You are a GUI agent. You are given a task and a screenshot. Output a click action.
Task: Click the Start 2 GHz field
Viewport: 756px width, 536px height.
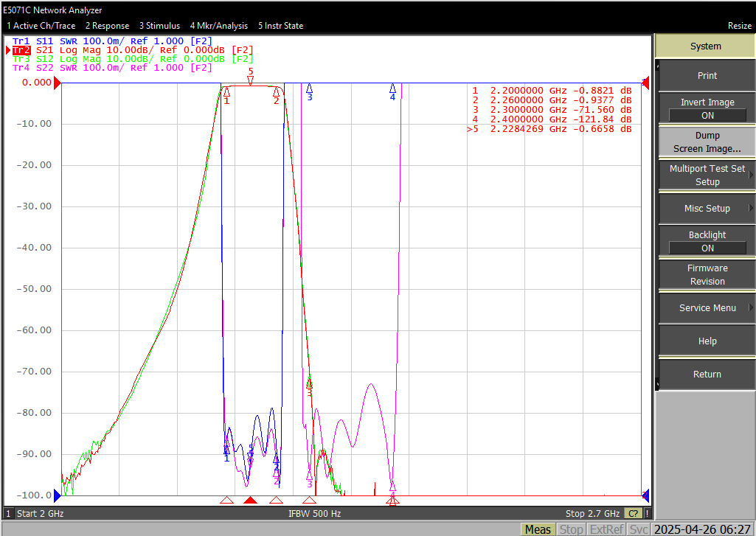pyautogui.click(x=41, y=513)
